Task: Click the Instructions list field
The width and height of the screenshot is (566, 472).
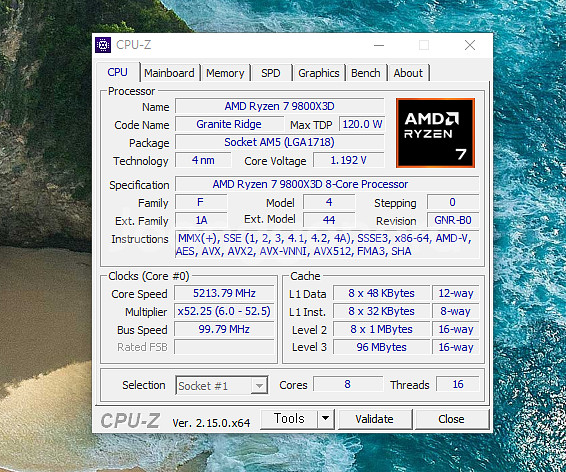Action: [327, 244]
